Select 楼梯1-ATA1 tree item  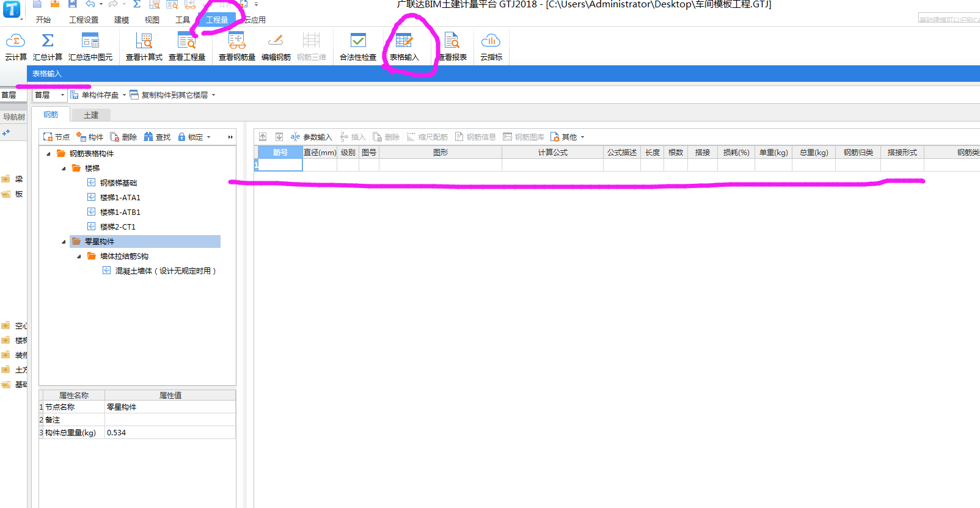pos(120,198)
